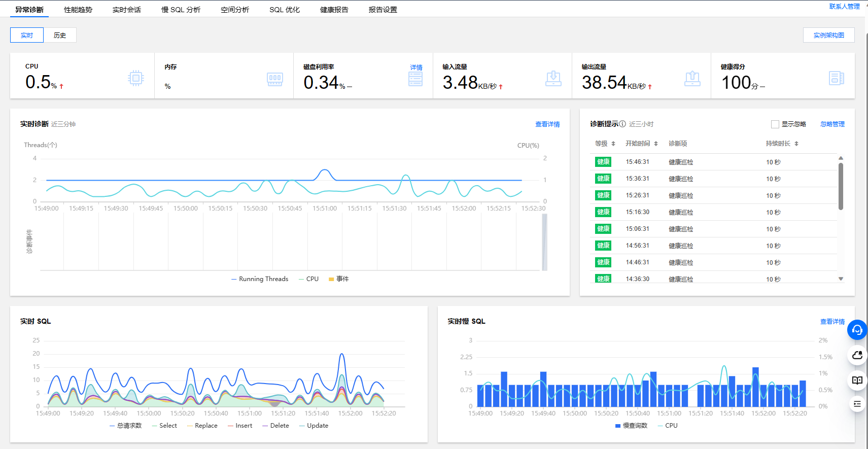Toggle Replace legend in realtime SQL chart
The image size is (868, 449).
click(x=202, y=426)
